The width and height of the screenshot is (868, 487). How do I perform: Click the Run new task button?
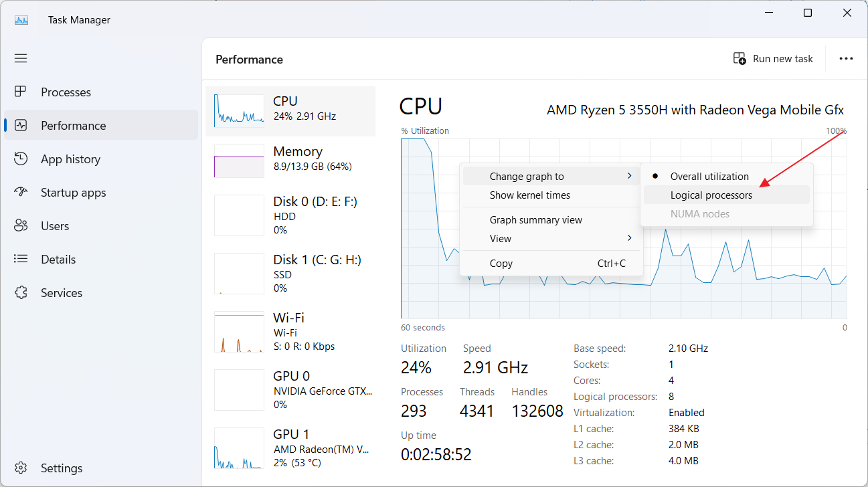coord(774,59)
